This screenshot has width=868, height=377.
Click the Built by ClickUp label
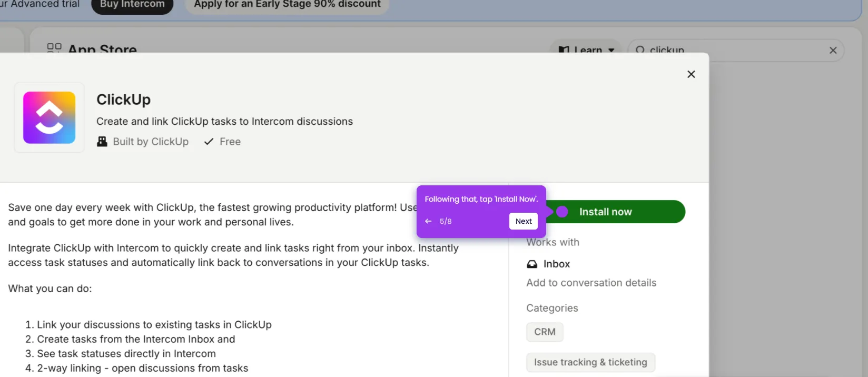[x=151, y=142]
